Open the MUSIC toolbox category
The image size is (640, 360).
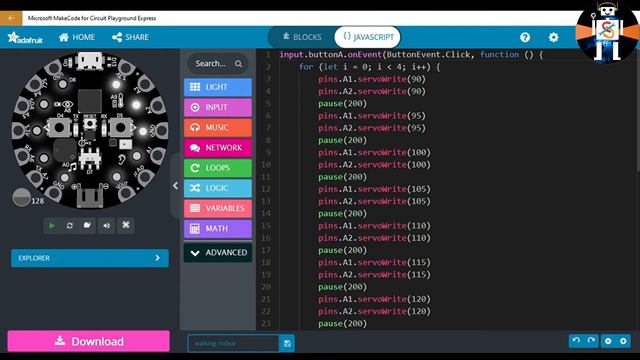click(218, 127)
